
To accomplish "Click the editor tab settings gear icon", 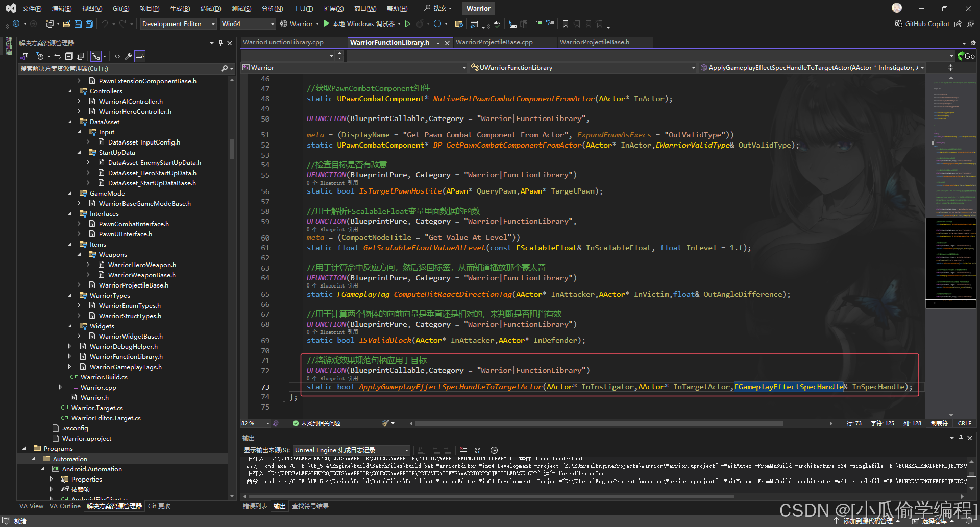I will tap(973, 43).
